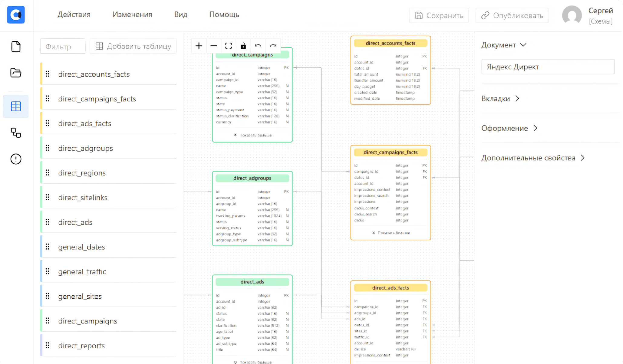This screenshot has height=364, width=623.
Task: Click the zoom out minus icon
Action: point(214,46)
